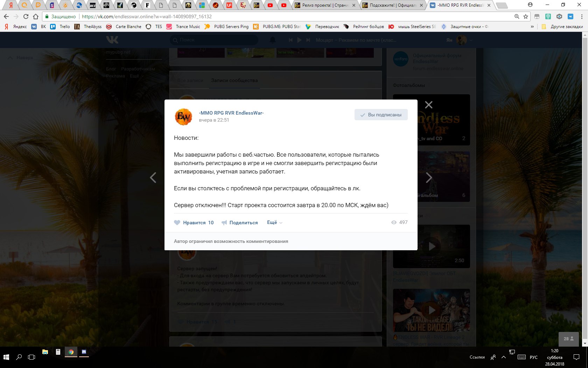Expand the bookmarks overflow chevron
Viewport: 588px width, 368px height.
click(532, 27)
